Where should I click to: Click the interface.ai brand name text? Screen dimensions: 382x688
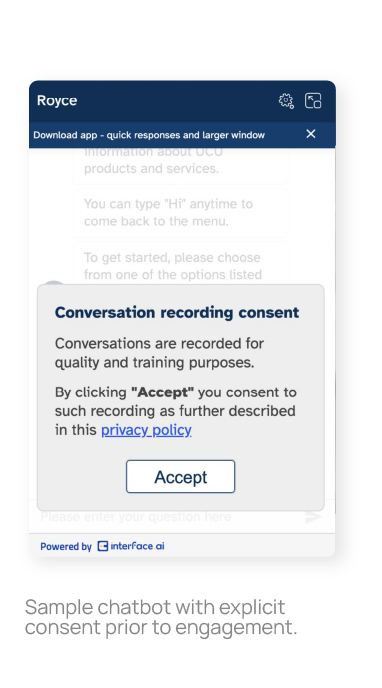(x=137, y=546)
